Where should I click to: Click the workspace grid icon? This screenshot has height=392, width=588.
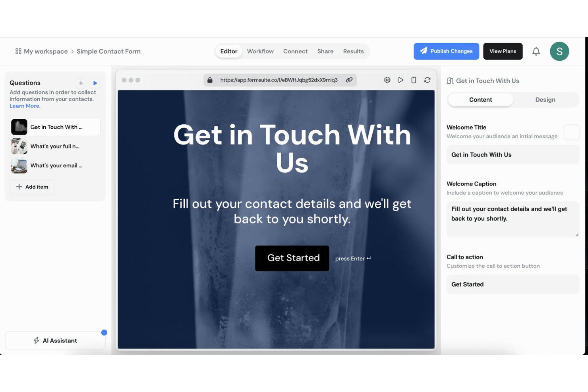click(x=18, y=51)
